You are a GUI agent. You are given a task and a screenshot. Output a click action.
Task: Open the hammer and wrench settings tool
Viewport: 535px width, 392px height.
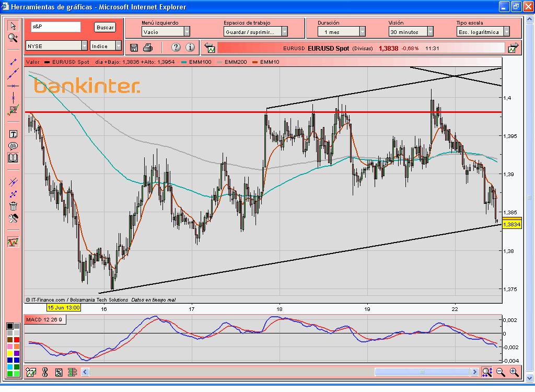tap(13, 218)
